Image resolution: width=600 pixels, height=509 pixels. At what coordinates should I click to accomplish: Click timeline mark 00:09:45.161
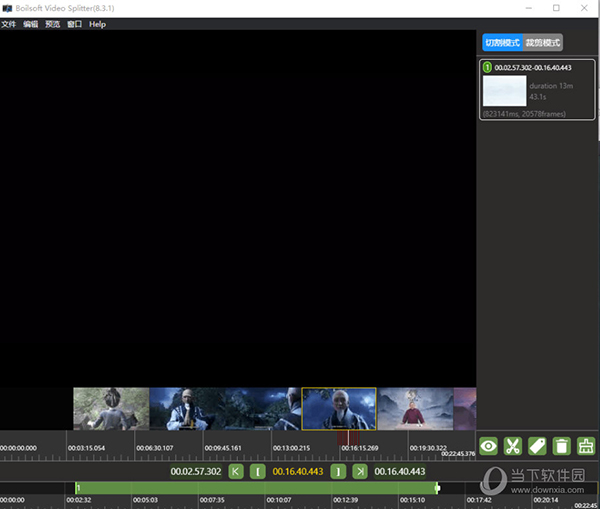(x=223, y=448)
